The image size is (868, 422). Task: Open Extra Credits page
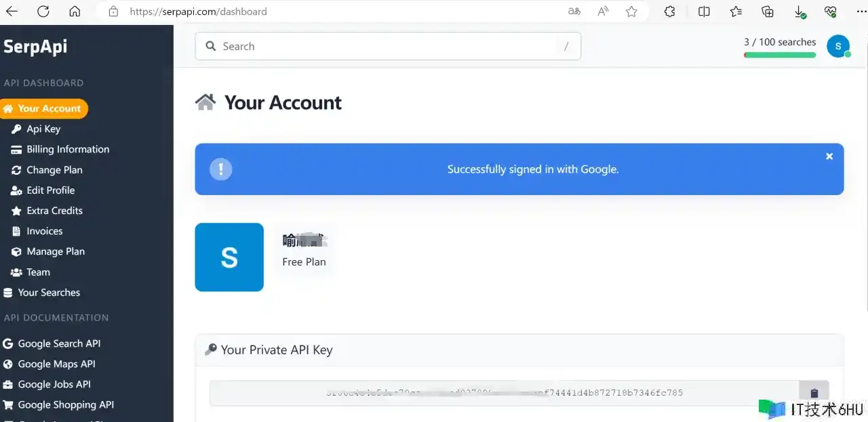pyautogui.click(x=47, y=211)
